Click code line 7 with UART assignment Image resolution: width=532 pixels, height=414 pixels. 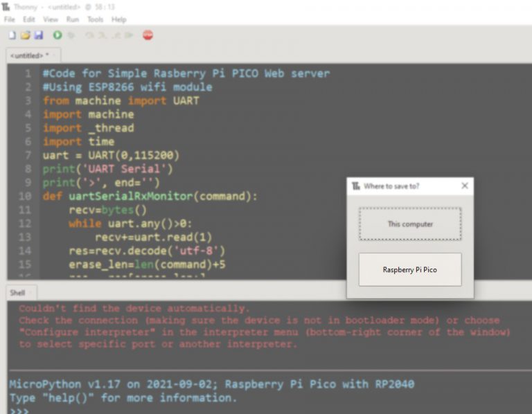click(111, 155)
